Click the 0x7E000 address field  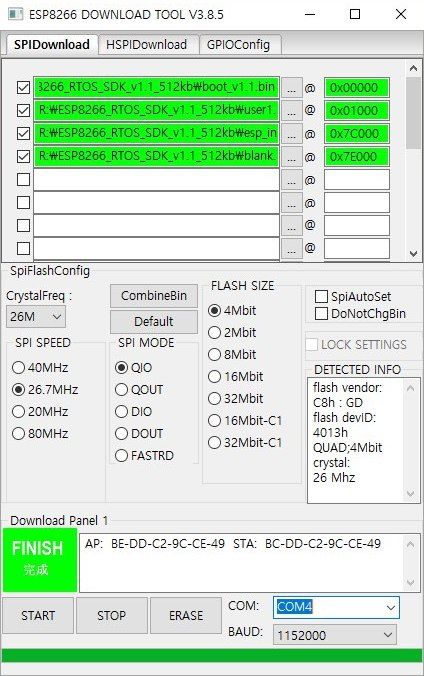pos(357,156)
